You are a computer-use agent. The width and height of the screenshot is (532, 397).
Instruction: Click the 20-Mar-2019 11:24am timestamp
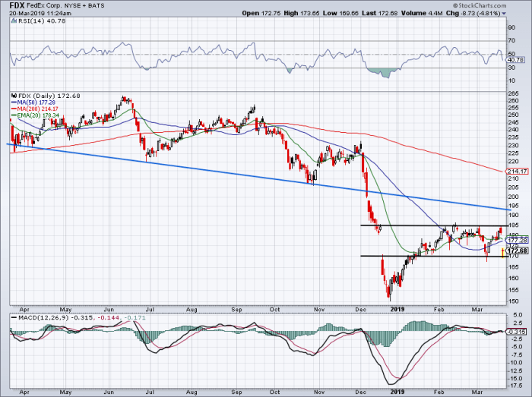40,13
